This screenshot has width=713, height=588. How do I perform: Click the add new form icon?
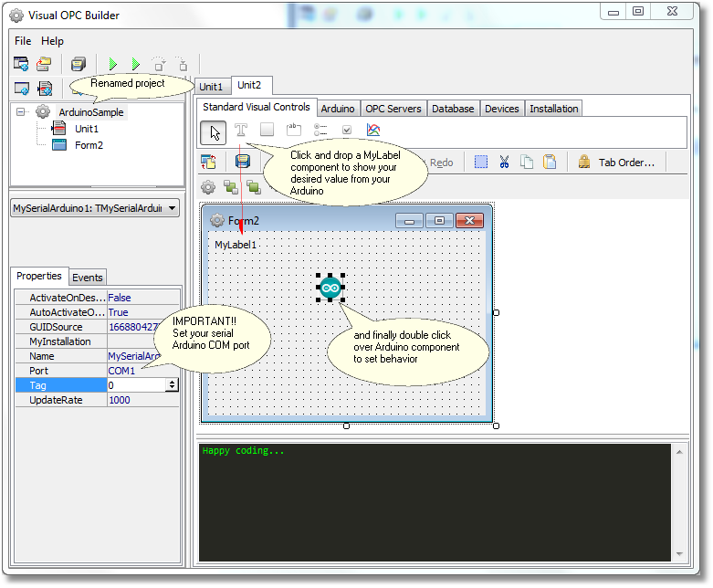click(22, 89)
